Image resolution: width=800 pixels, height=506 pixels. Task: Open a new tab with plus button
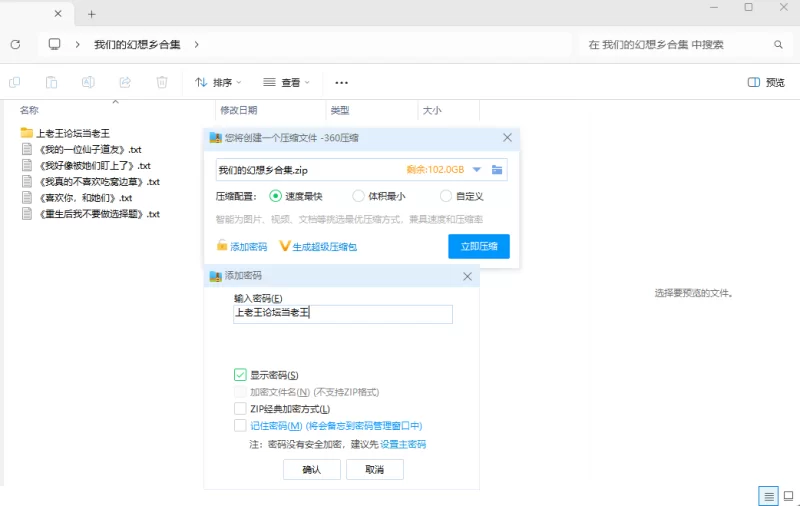coord(91,14)
